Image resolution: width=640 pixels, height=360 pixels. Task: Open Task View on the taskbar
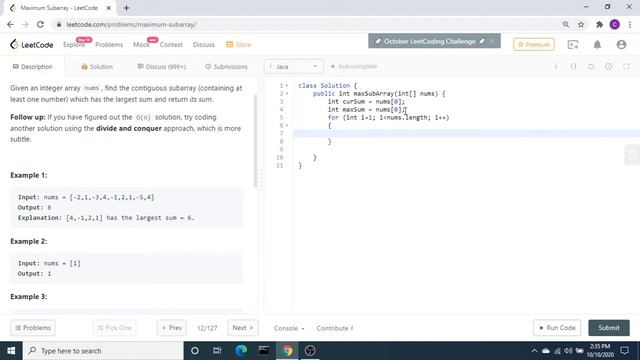tap(217, 351)
